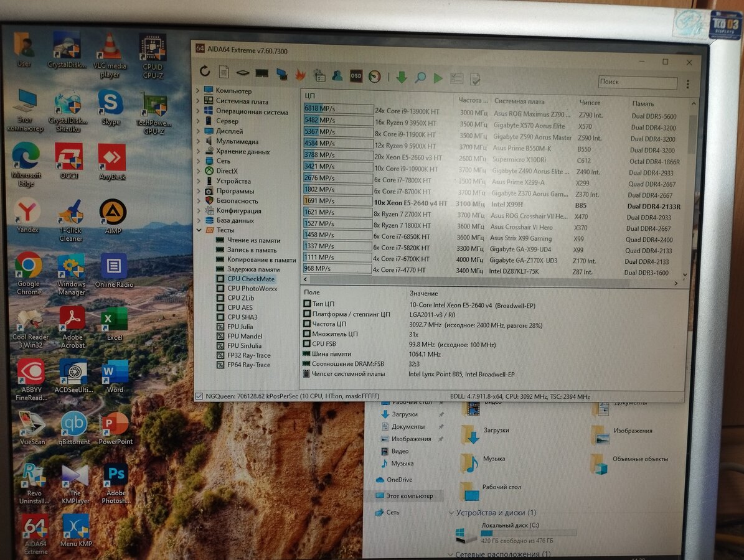744x560 pixels.
Task: Open the Report page icon in AIDA64 toolbar
Action: coord(224,72)
